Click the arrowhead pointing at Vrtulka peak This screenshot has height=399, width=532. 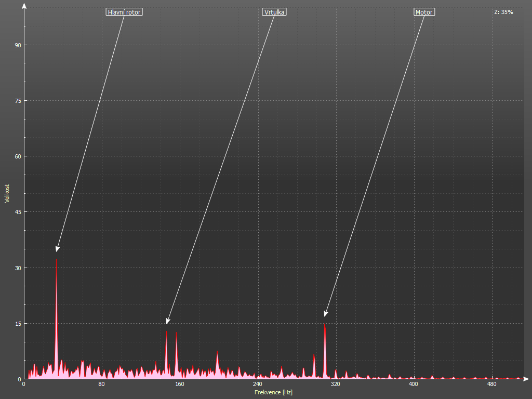click(168, 321)
